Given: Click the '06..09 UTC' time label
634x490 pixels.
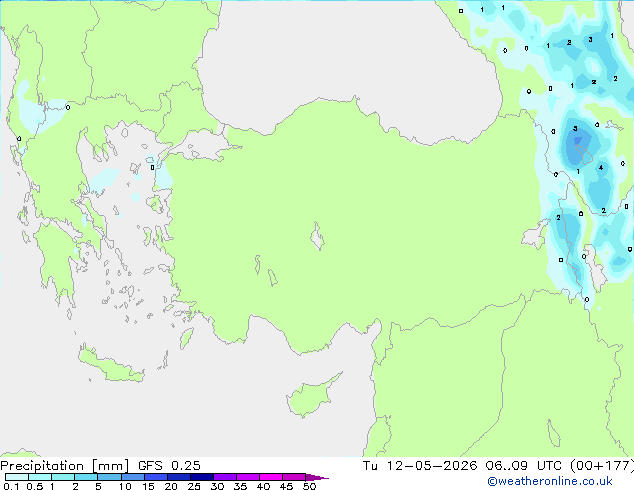Looking at the screenshot, I should [524, 466].
